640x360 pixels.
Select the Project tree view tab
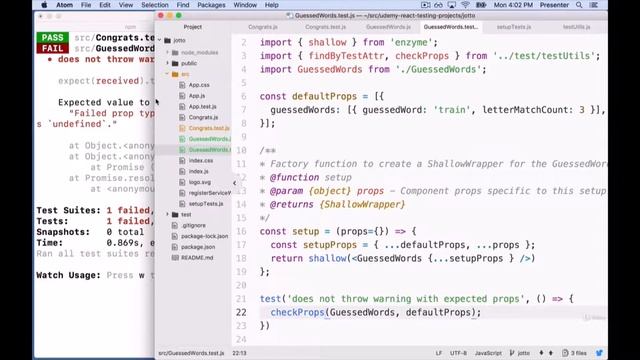pos(193,27)
